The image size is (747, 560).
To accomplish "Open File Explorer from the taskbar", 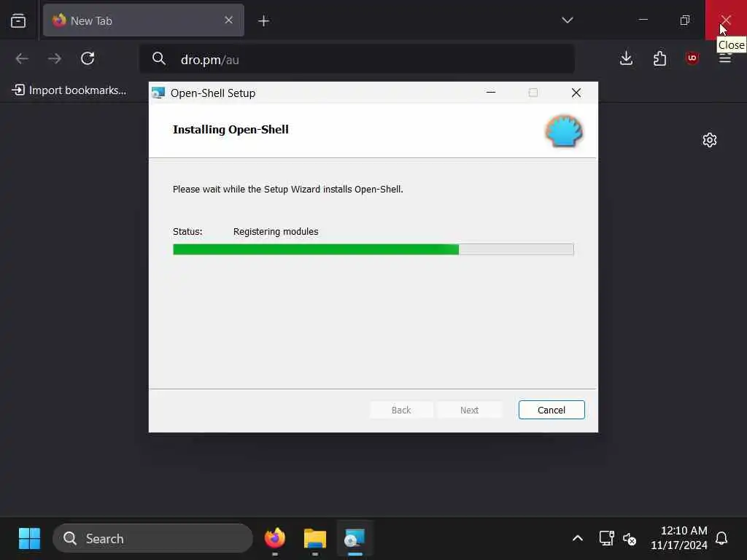I will coord(315,539).
